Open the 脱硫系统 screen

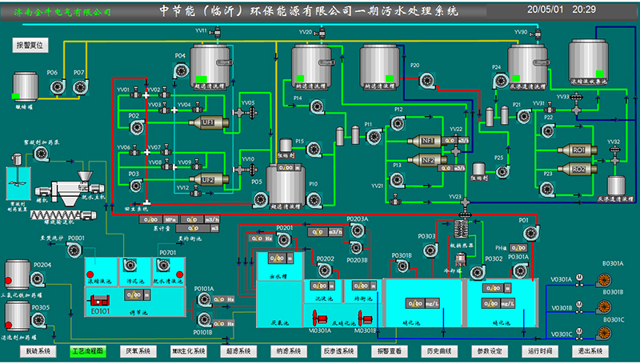pyautogui.click(x=38, y=351)
